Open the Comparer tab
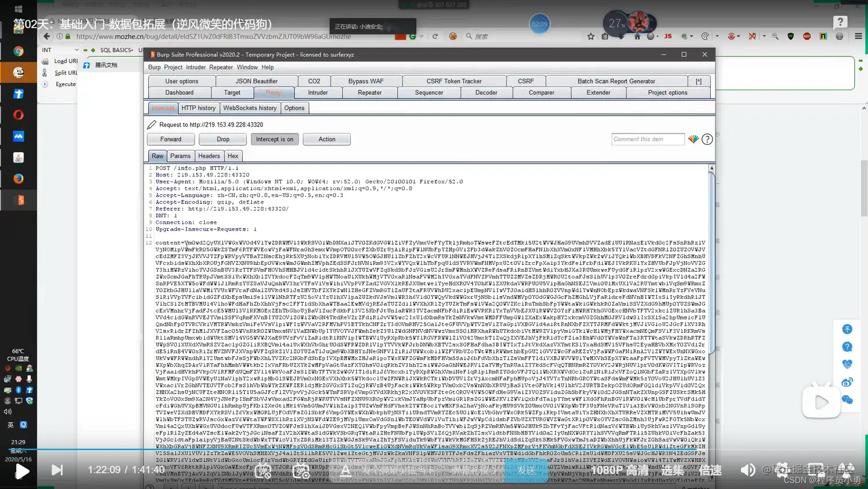This screenshot has width=868, height=489. point(541,93)
